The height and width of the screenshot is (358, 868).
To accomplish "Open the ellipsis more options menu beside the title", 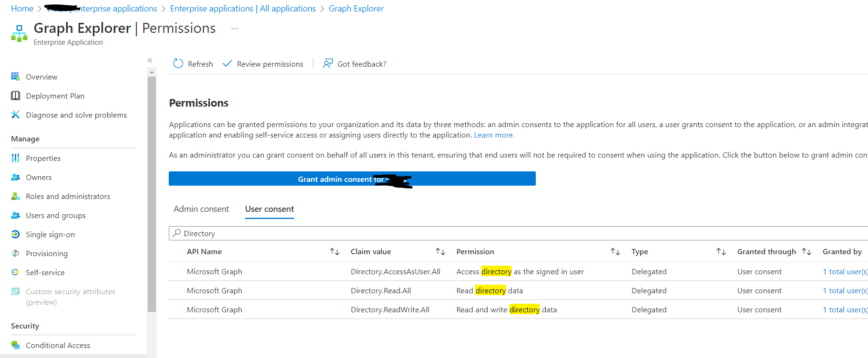I will click(x=235, y=29).
